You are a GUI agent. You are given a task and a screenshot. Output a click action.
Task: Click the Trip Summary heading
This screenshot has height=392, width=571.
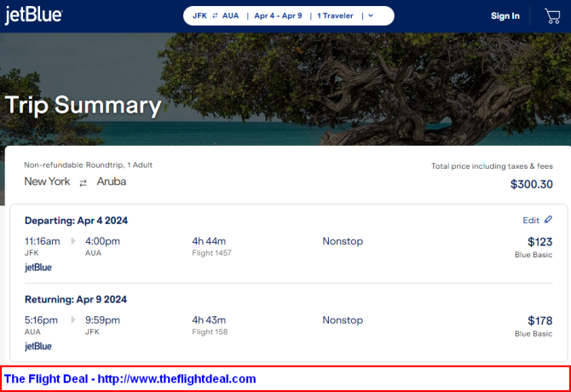tap(83, 106)
